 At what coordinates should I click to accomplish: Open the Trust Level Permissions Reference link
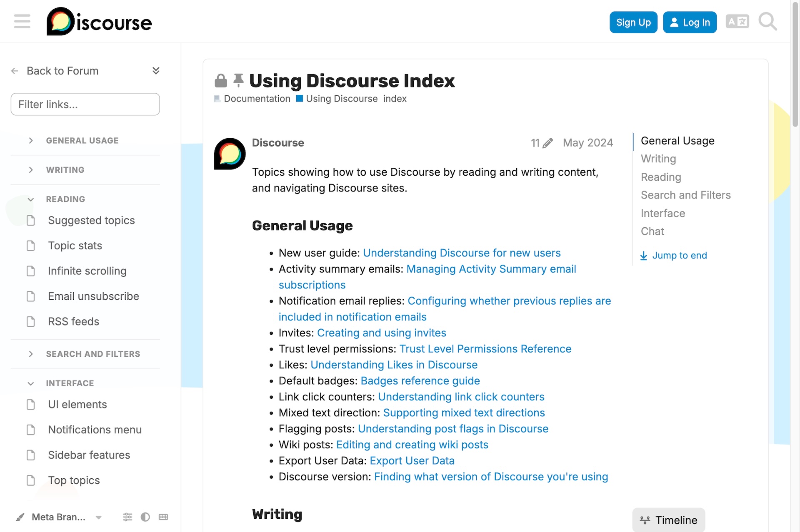pos(485,349)
